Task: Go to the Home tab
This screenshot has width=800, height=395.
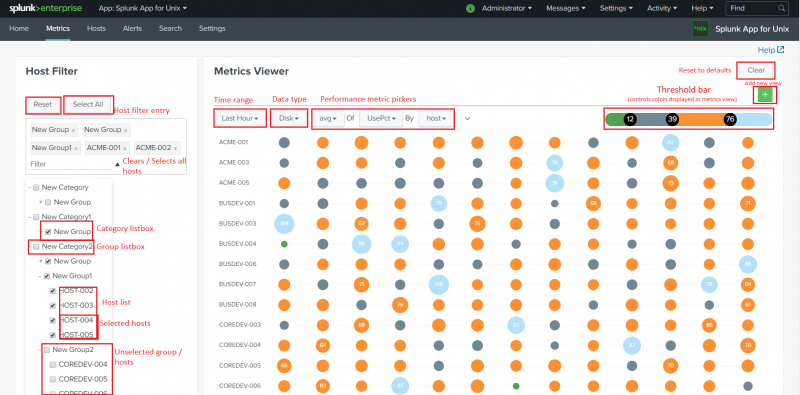Action: (19, 29)
